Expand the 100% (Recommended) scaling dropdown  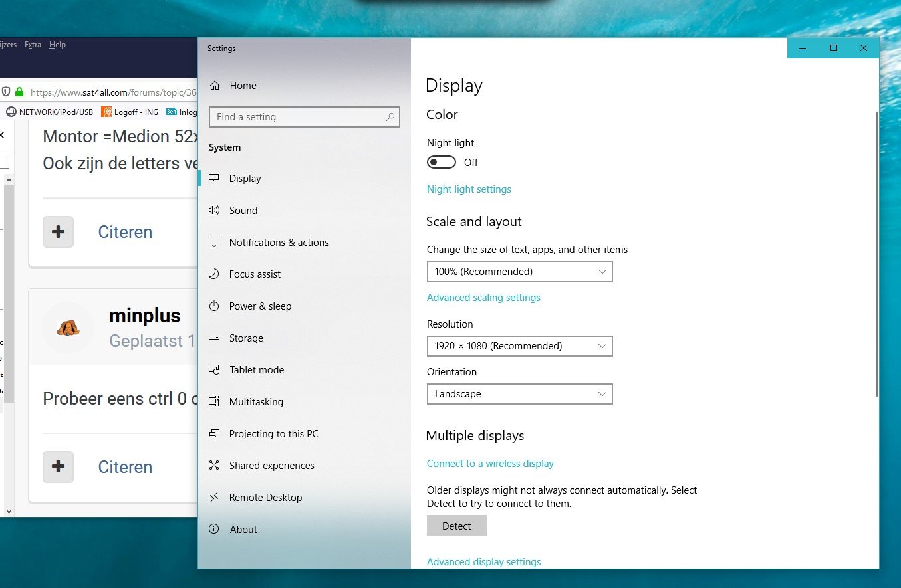point(519,272)
